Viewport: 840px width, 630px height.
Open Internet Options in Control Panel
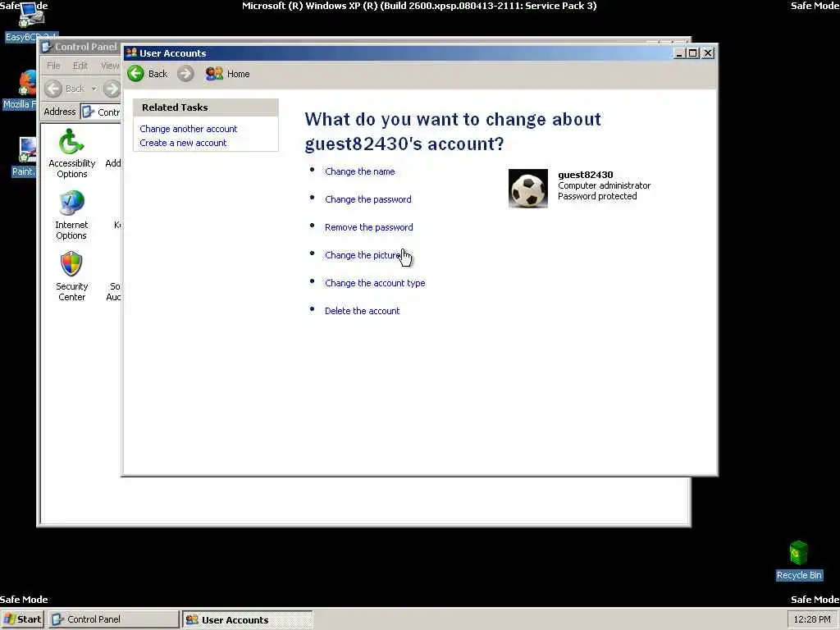tap(71, 216)
